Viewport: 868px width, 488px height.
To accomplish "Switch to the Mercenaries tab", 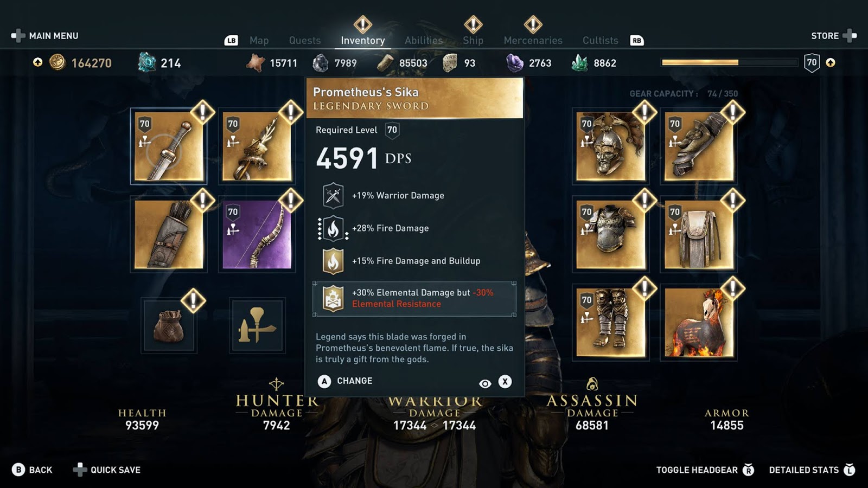I will (x=533, y=40).
